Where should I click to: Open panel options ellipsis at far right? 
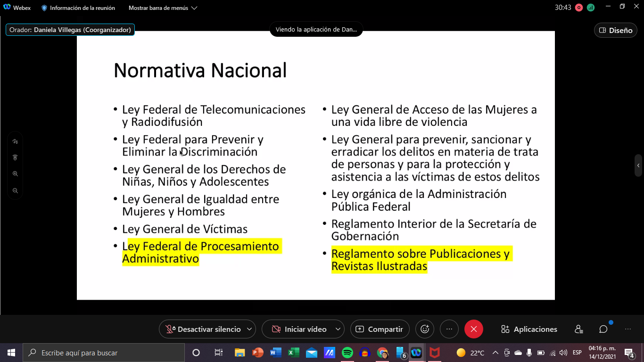pos(628,329)
